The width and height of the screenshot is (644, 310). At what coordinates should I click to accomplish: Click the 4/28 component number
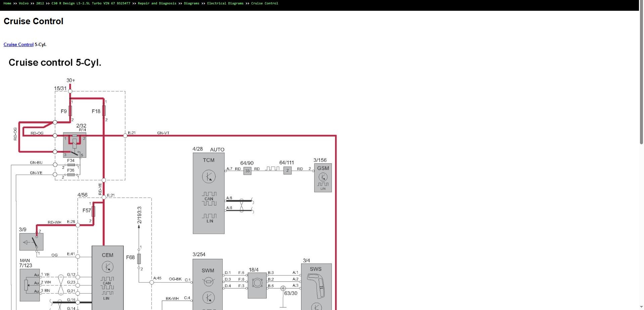tap(198, 149)
